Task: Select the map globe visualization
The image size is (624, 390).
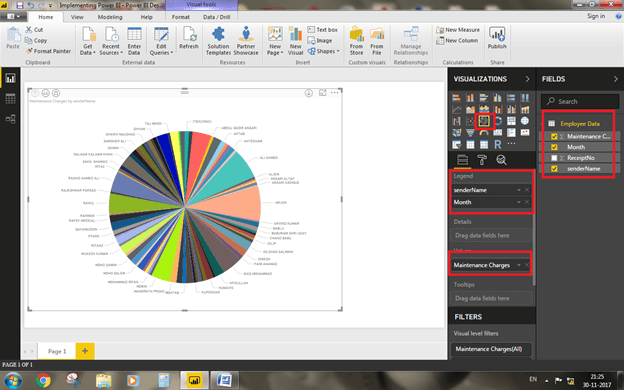Action: pos(525,121)
